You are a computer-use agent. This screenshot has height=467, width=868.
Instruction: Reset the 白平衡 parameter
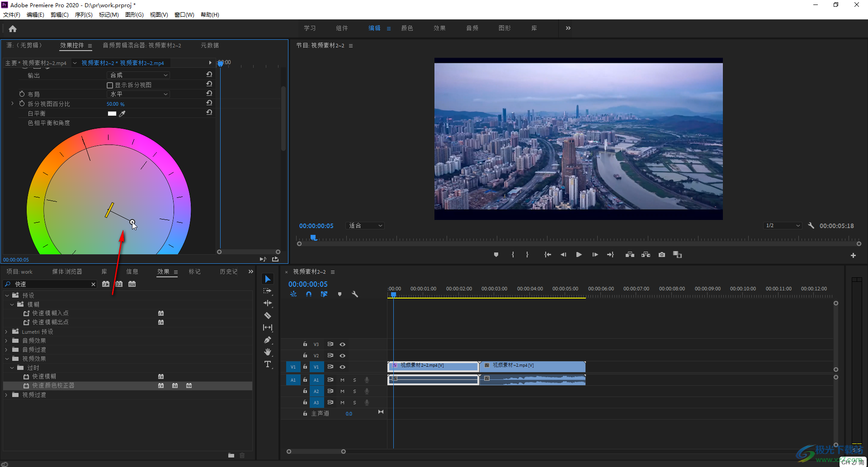[x=209, y=112]
